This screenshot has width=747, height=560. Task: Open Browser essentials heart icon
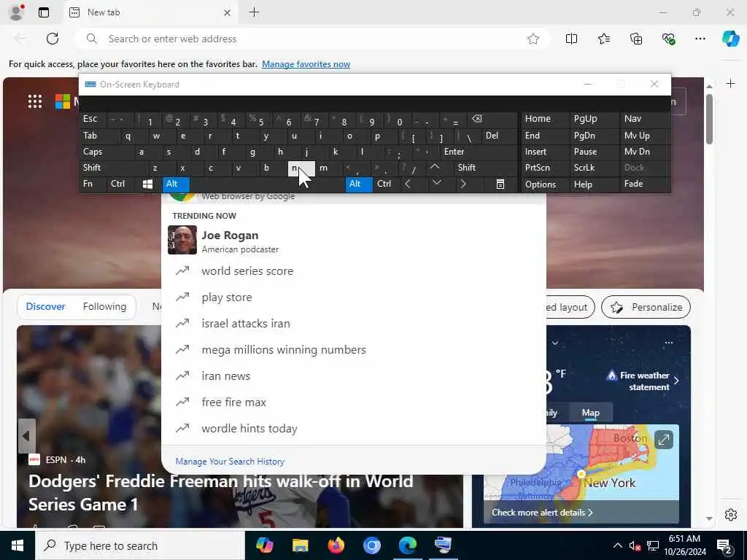pyautogui.click(x=668, y=39)
